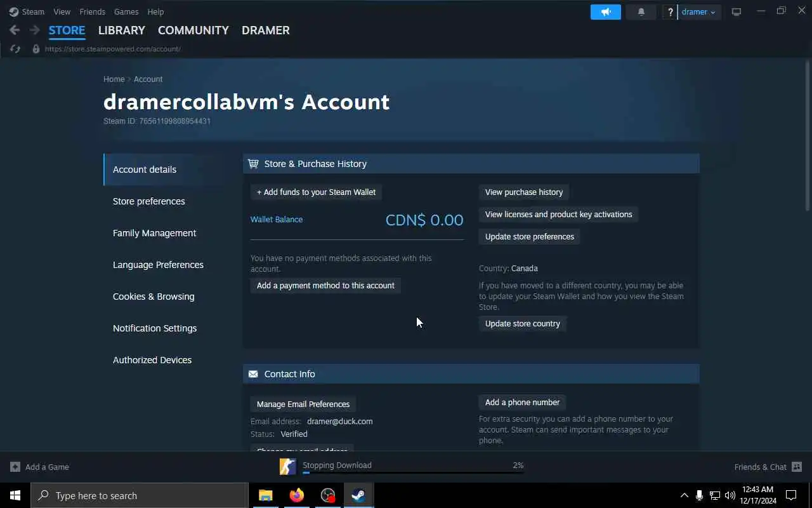This screenshot has width=812, height=508.
Task: Click the download progress bar
Action: click(x=413, y=472)
